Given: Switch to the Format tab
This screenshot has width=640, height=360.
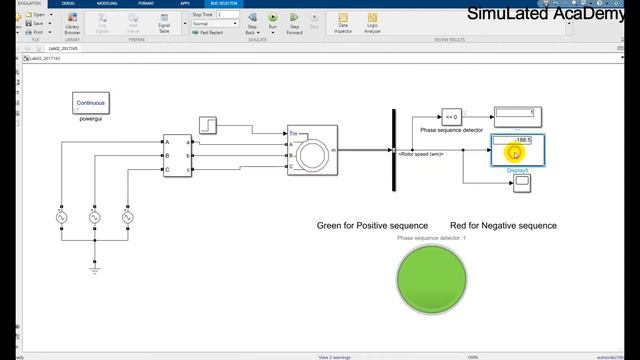Looking at the screenshot, I should click(146, 3).
